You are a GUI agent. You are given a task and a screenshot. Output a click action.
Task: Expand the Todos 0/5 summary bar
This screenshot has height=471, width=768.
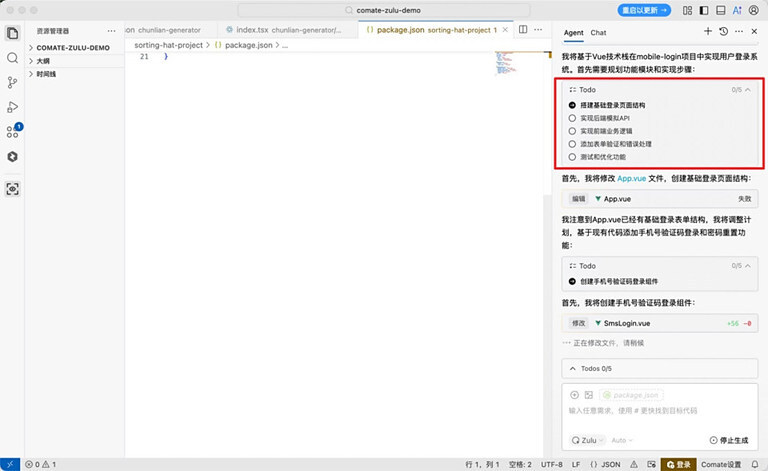pyautogui.click(x=659, y=369)
